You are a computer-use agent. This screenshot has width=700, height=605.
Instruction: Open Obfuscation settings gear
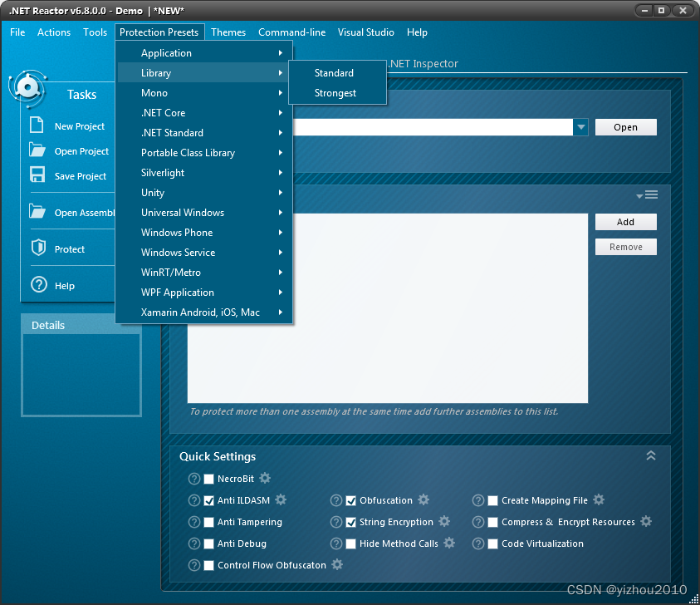pos(423,499)
